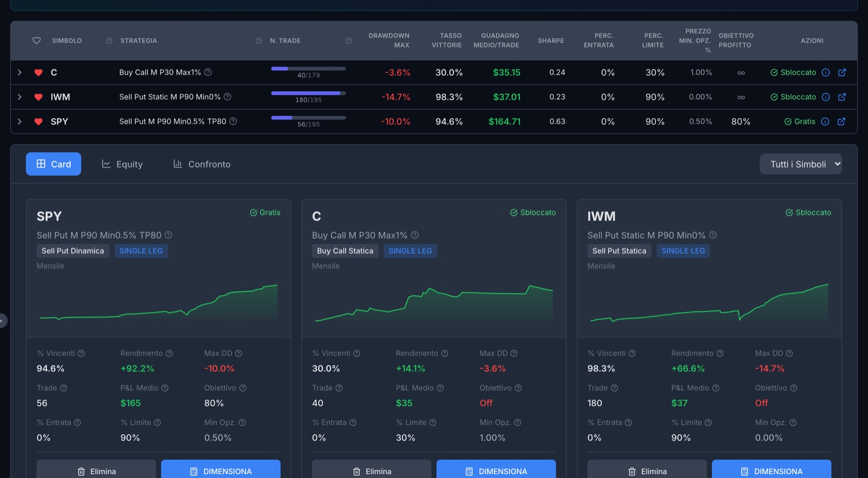
Task: Toggle favorite heart on SPY row
Action: (39, 122)
